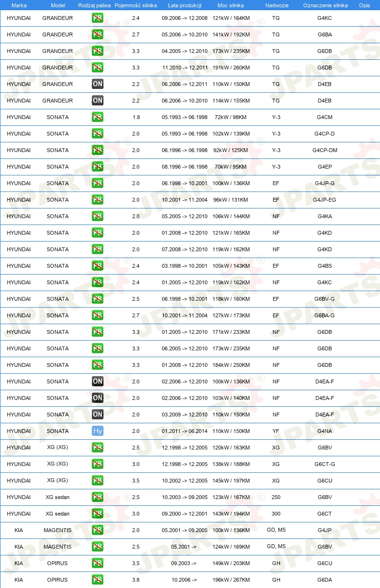The image size is (380, 588).
Task: Click the Moc silnika column header
Action: click(x=231, y=5)
